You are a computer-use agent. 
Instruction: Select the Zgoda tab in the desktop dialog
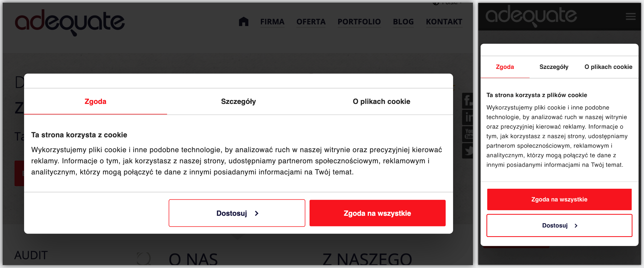click(95, 102)
